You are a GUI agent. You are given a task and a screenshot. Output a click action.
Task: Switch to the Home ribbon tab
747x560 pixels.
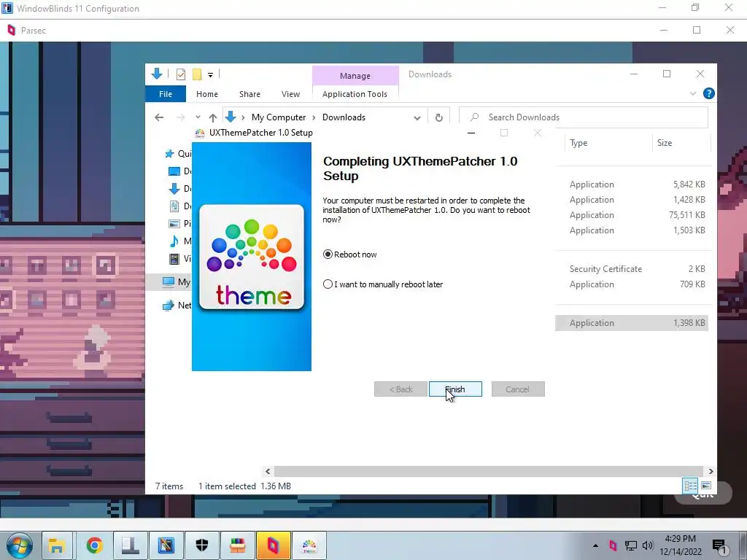pos(206,94)
